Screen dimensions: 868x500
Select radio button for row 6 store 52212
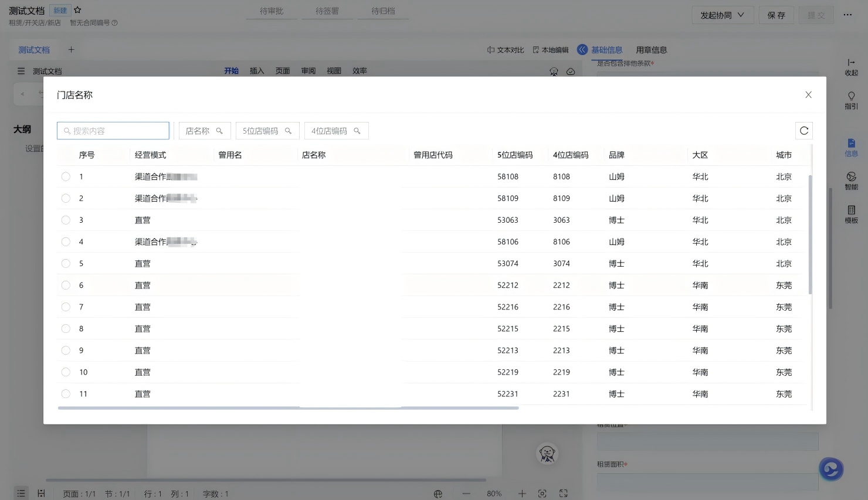tap(66, 285)
